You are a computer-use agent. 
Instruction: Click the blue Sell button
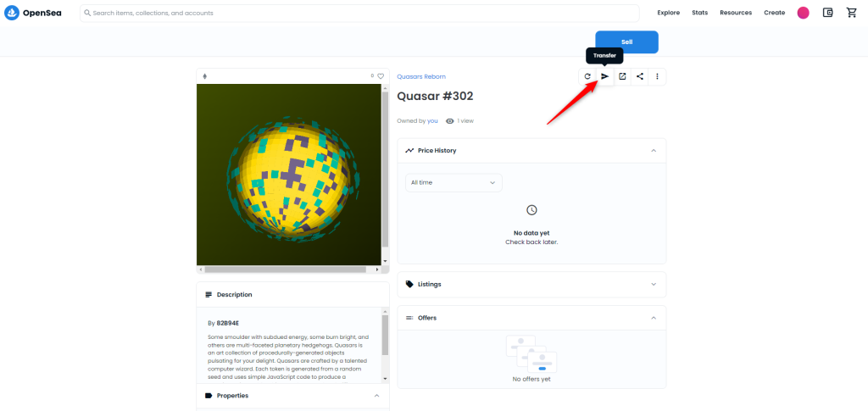pos(626,42)
